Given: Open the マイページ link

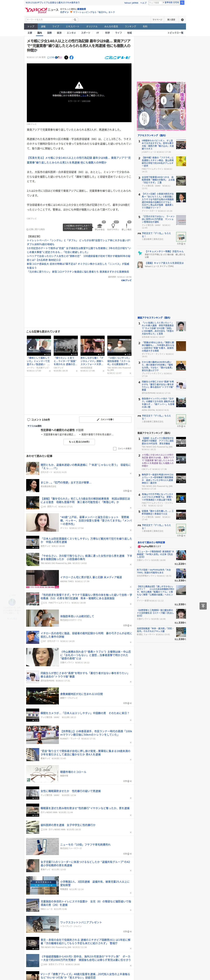Looking at the screenshot, I should coord(157,20).
